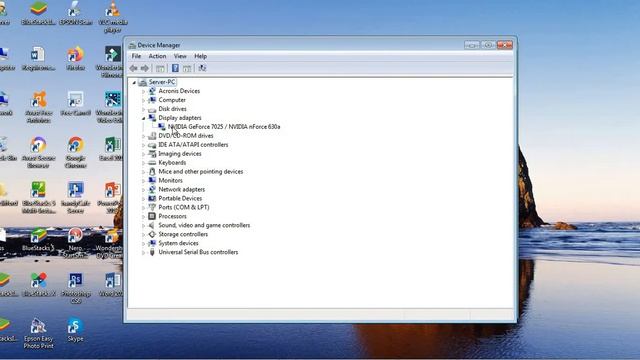Click Scan for hardware changes toolbar icon
Viewport: 640px width, 360px height.
[202, 68]
